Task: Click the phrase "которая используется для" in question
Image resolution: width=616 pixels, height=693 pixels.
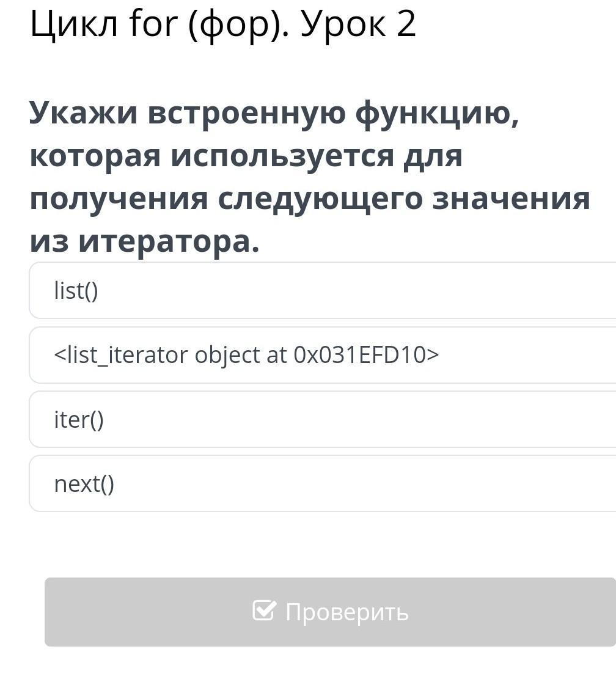Action: tap(246, 156)
